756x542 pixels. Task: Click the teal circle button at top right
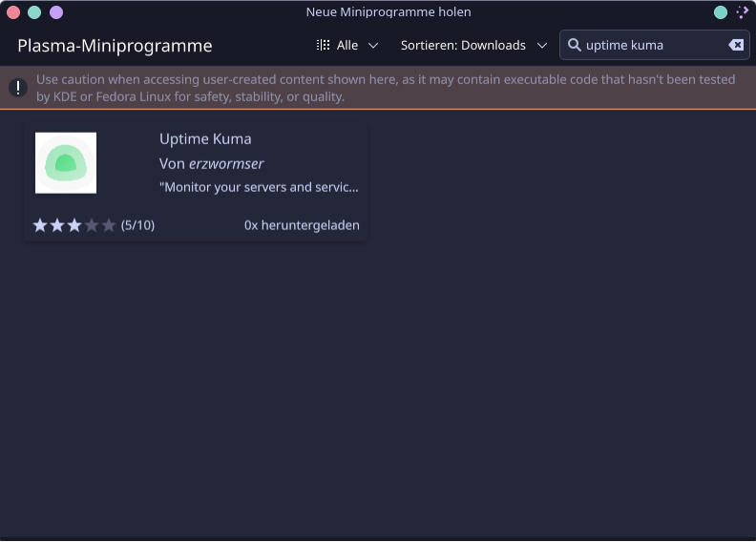click(x=721, y=12)
